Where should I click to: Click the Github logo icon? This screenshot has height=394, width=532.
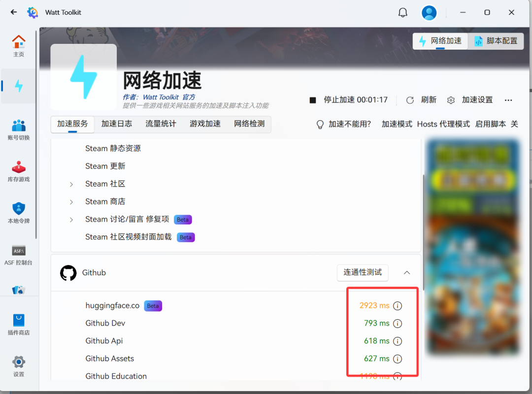[x=68, y=273]
